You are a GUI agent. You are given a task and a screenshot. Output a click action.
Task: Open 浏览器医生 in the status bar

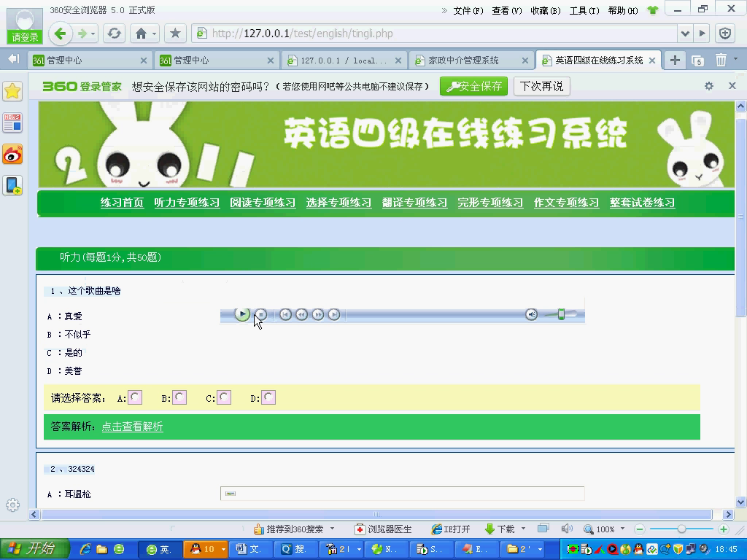384,529
